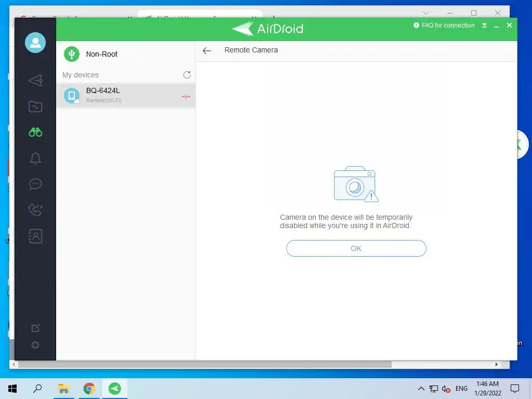532x399 pixels.
Task: Click the Non-Root label
Action: tap(102, 54)
